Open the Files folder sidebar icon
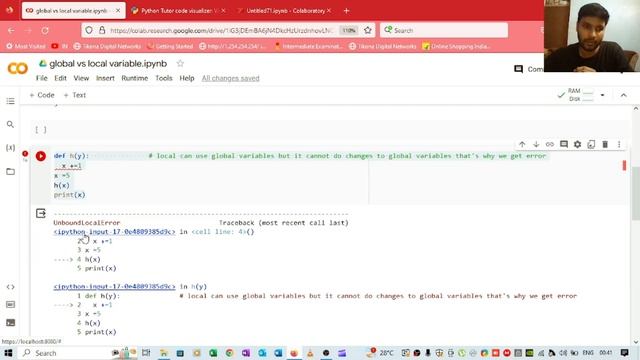640x360 pixels. (x=11, y=171)
